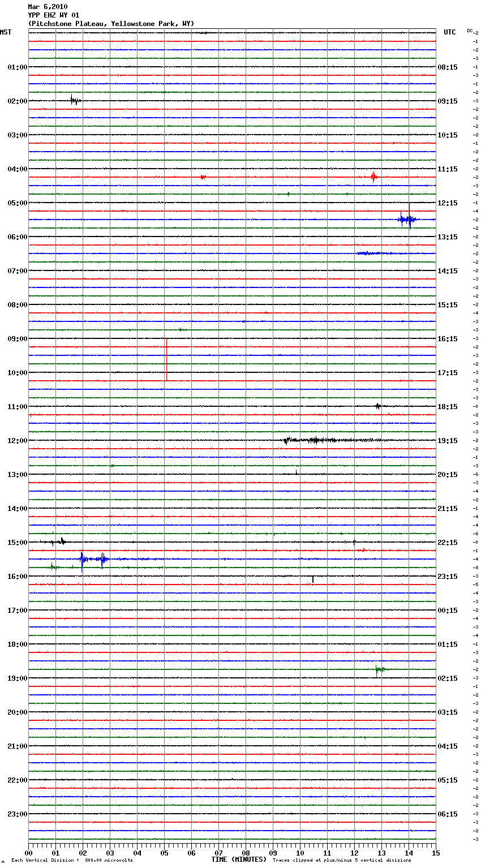Select the green event above the 19:00 trace

coord(380,671)
